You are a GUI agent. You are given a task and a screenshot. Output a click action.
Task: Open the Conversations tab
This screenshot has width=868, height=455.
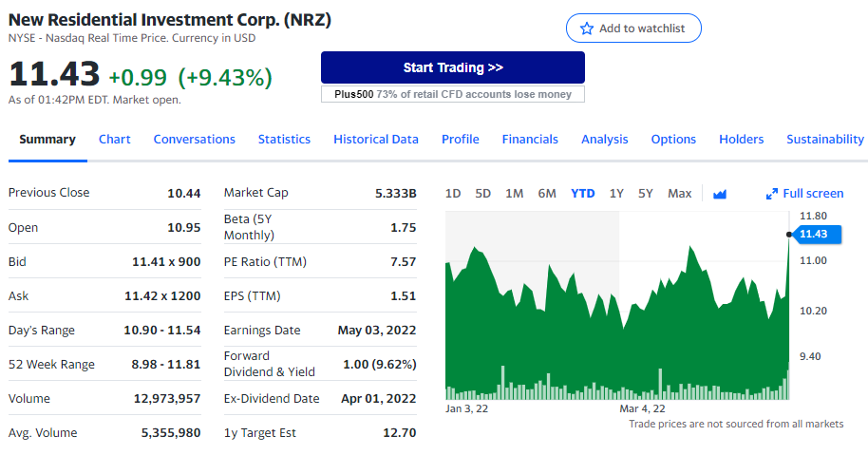point(194,139)
